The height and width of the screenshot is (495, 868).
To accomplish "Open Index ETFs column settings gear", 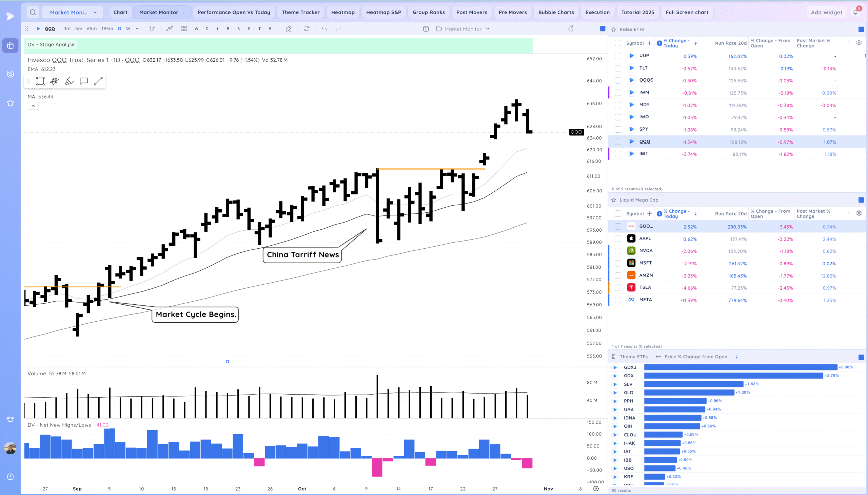I will click(x=859, y=43).
